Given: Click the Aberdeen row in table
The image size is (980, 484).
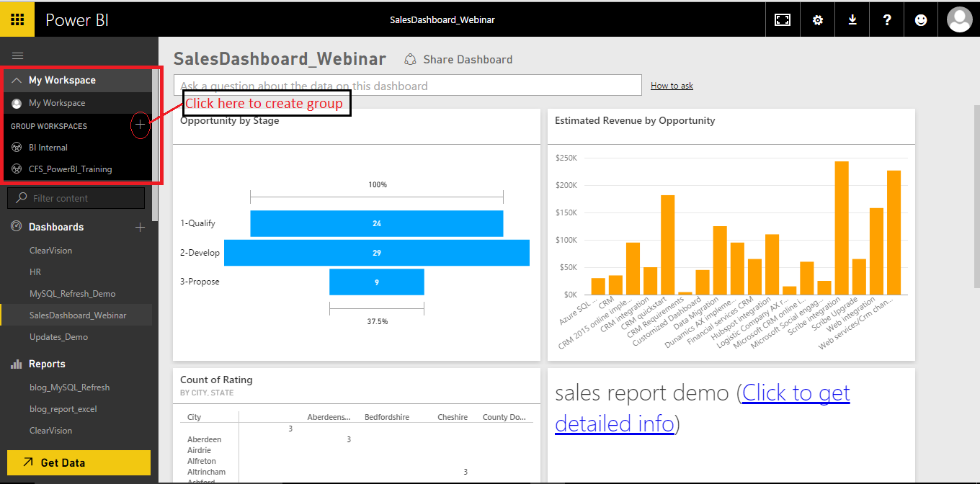Looking at the screenshot, I should click(x=204, y=439).
